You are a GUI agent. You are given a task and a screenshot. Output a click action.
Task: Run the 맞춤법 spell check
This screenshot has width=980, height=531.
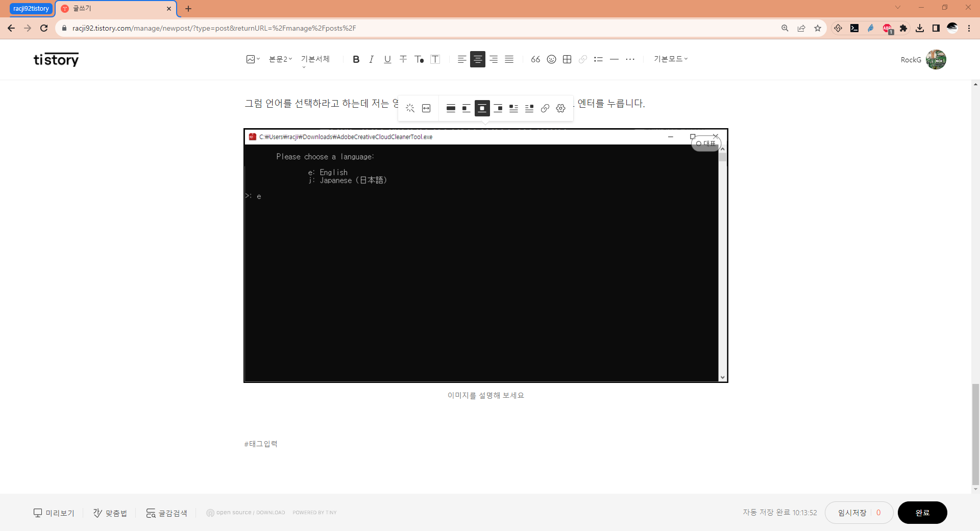tap(110, 513)
